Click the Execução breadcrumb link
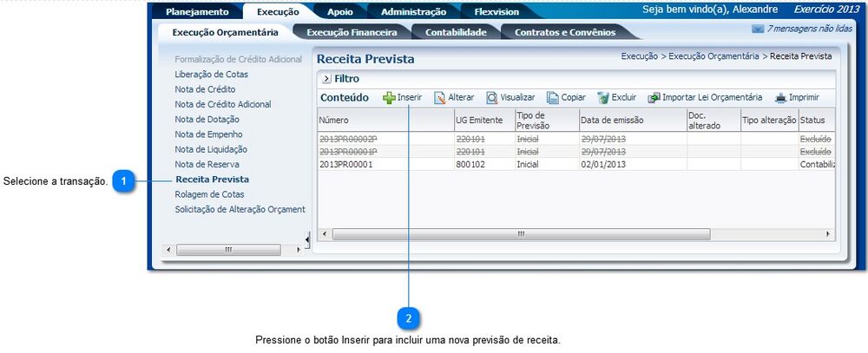This screenshot has width=868, height=353. [x=640, y=56]
